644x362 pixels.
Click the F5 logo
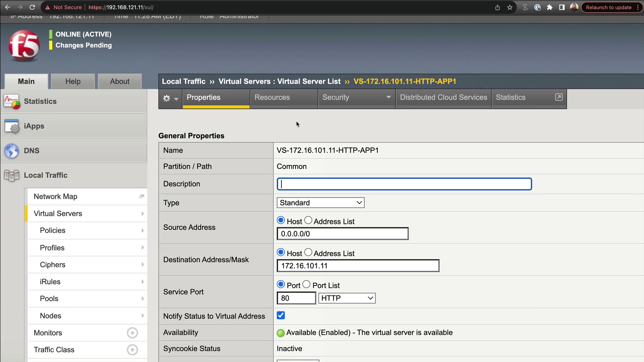[24, 46]
